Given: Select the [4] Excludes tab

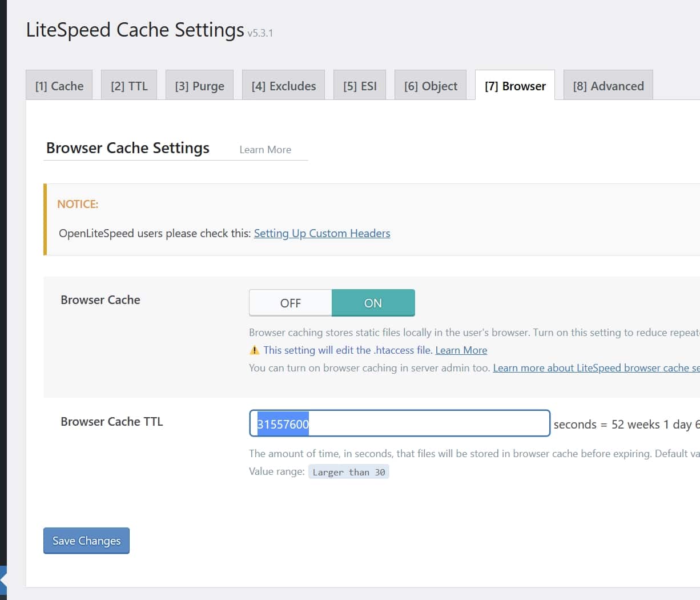Looking at the screenshot, I should [283, 86].
